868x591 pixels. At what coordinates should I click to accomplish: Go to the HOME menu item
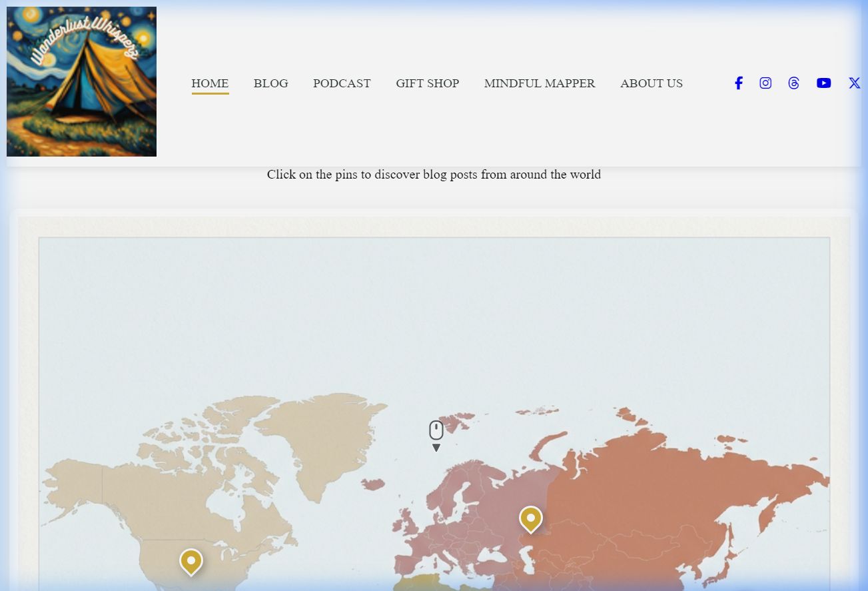click(x=210, y=83)
